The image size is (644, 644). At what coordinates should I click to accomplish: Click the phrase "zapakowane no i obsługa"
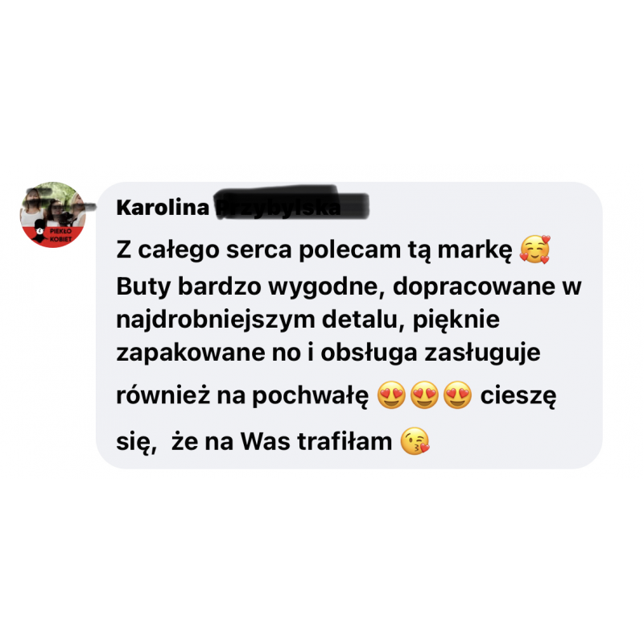[266, 353]
